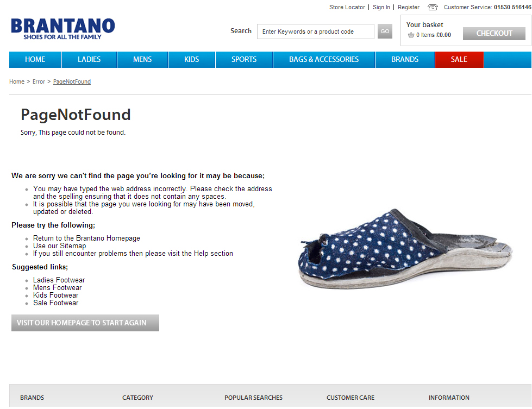Click the telephone icon beside Customer Service
The image size is (532, 409).
433,7
